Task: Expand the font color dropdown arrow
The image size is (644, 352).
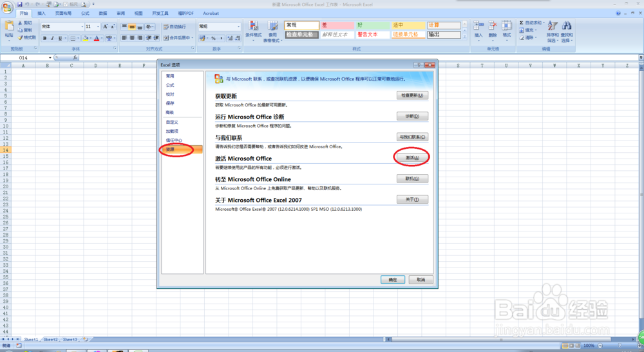Action: coord(102,38)
